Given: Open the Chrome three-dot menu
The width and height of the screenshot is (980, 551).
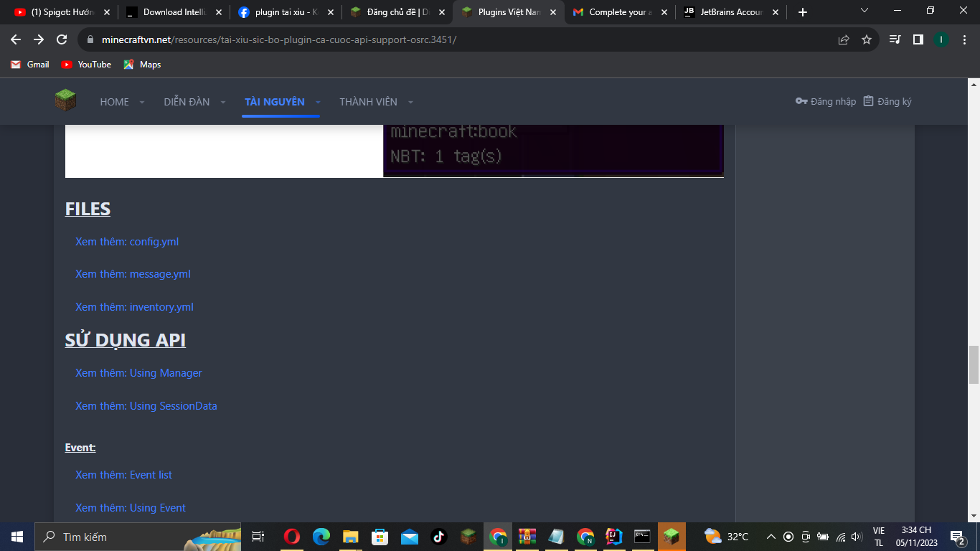Looking at the screenshot, I should [x=963, y=39].
